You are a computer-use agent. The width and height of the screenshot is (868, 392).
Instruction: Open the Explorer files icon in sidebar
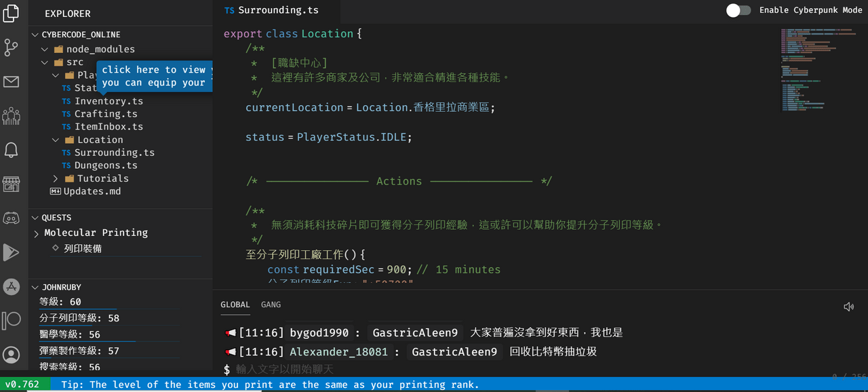[x=12, y=14]
